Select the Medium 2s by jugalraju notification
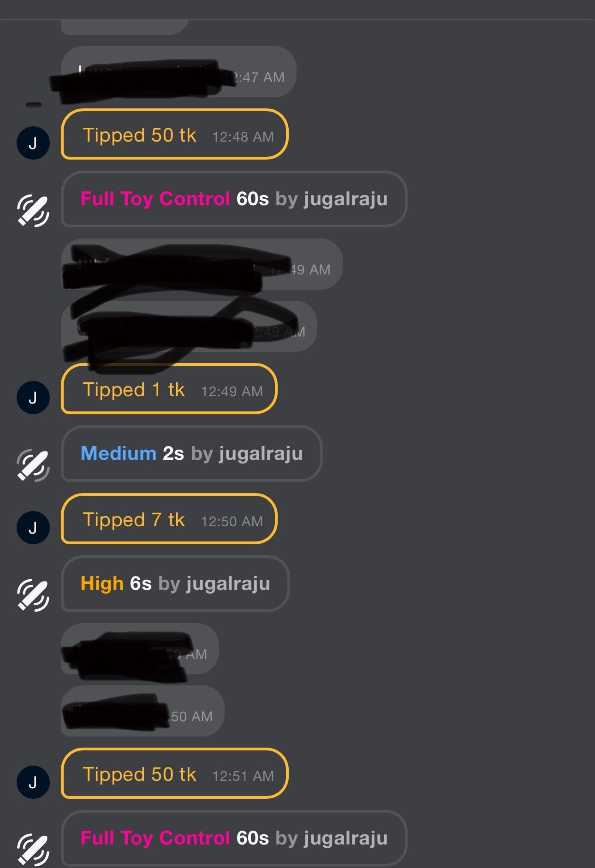Image resolution: width=595 pixels, height=868 pixels. (191, 453)
